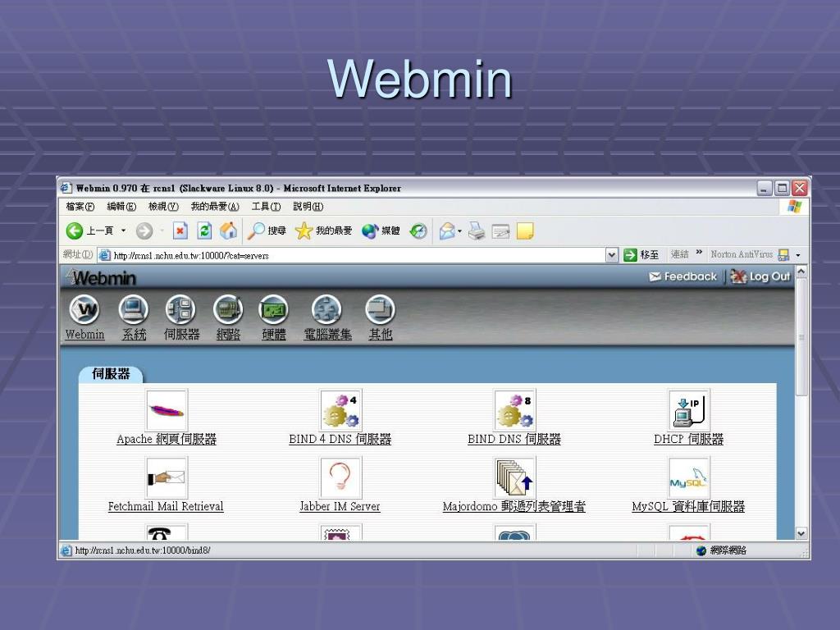
Task: Click the grayed Forward arrow icon
Action: click(144, 231)
